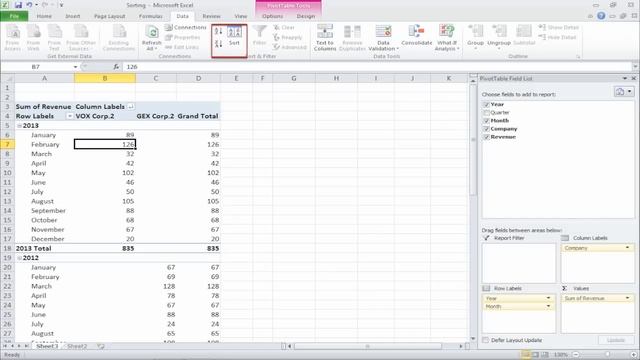
Task: Open the Name Box dropdown arrow
Action: 76,67
